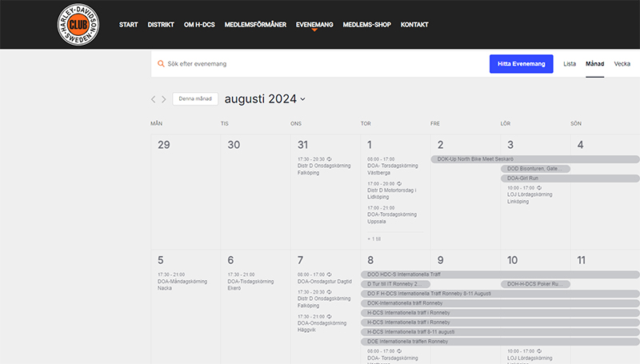
Task: Click the Denna månad button
Action: [195, 99]
